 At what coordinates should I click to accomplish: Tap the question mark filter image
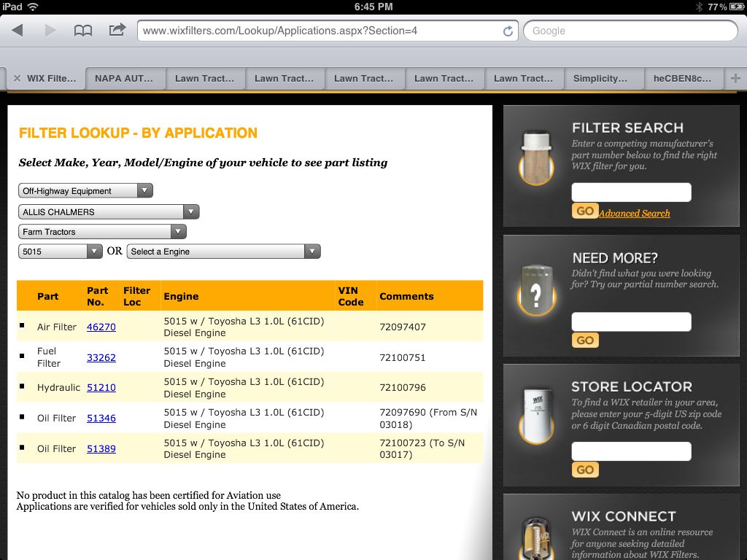(536, 290)
